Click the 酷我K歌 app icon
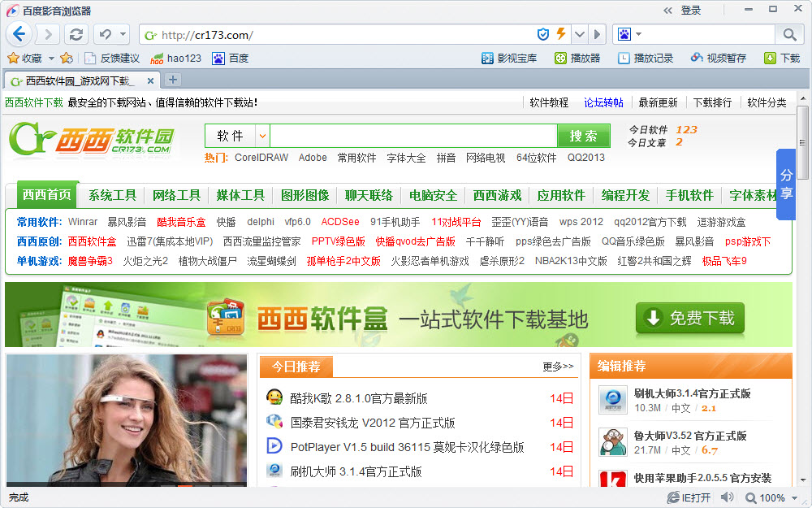Viewport: 812px width, 508px height. point(274,397)
